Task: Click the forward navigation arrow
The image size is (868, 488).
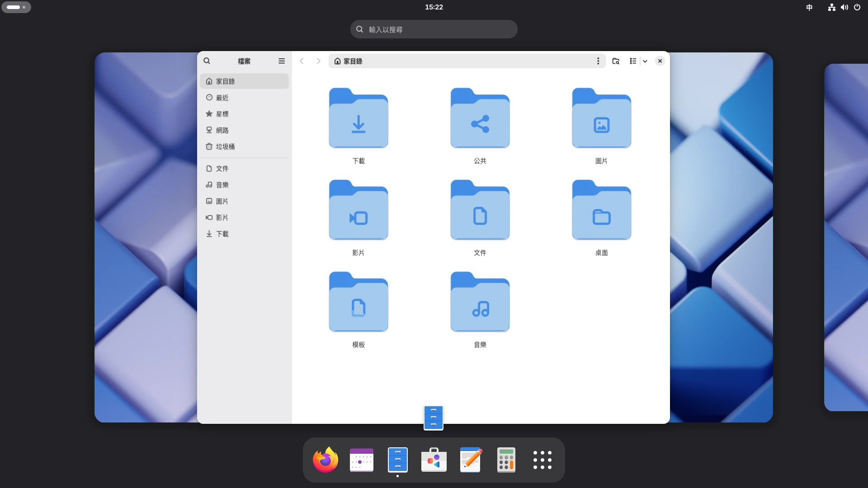Action: (x=318, y=61)
